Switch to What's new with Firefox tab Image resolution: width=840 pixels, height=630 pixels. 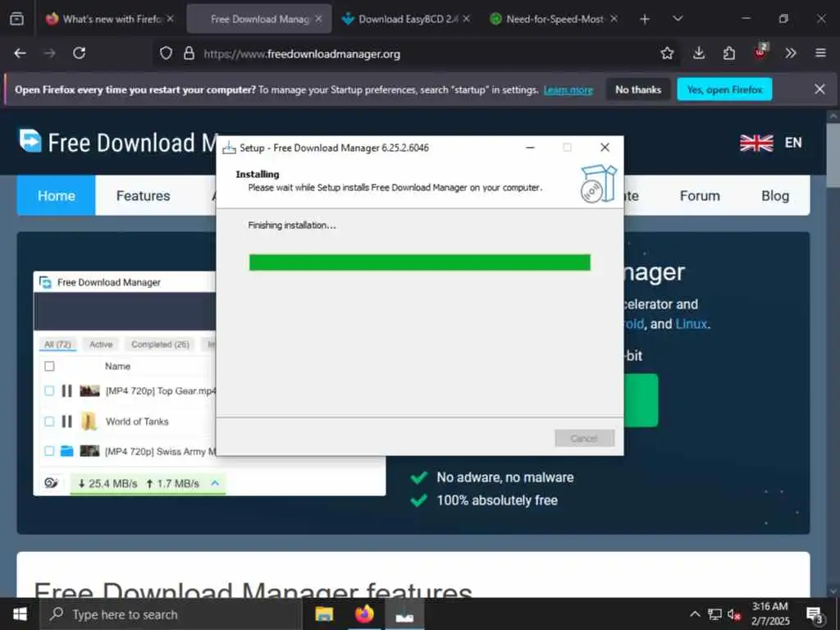coord(109,19)
